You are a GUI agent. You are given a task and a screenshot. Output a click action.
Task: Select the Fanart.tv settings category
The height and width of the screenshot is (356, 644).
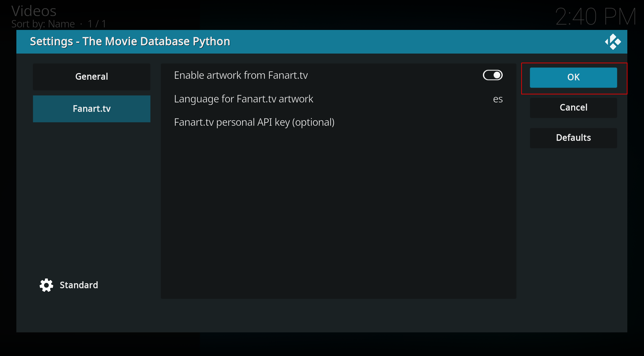coord(92,109)
